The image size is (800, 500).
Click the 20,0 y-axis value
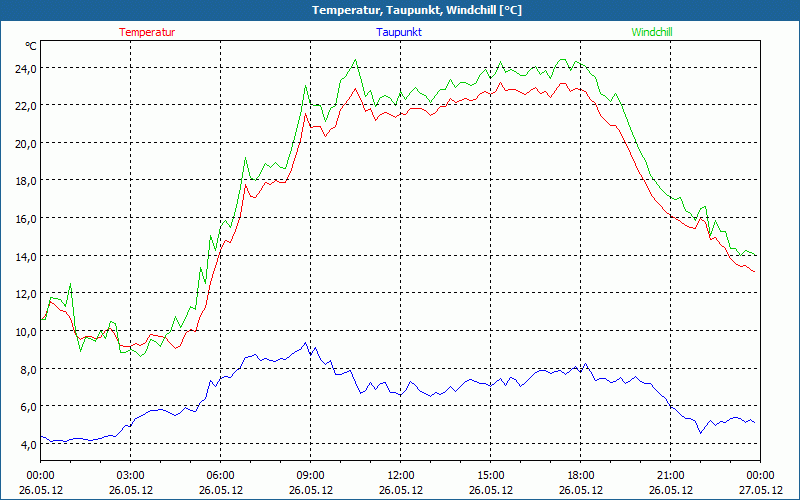coord(26,144)
